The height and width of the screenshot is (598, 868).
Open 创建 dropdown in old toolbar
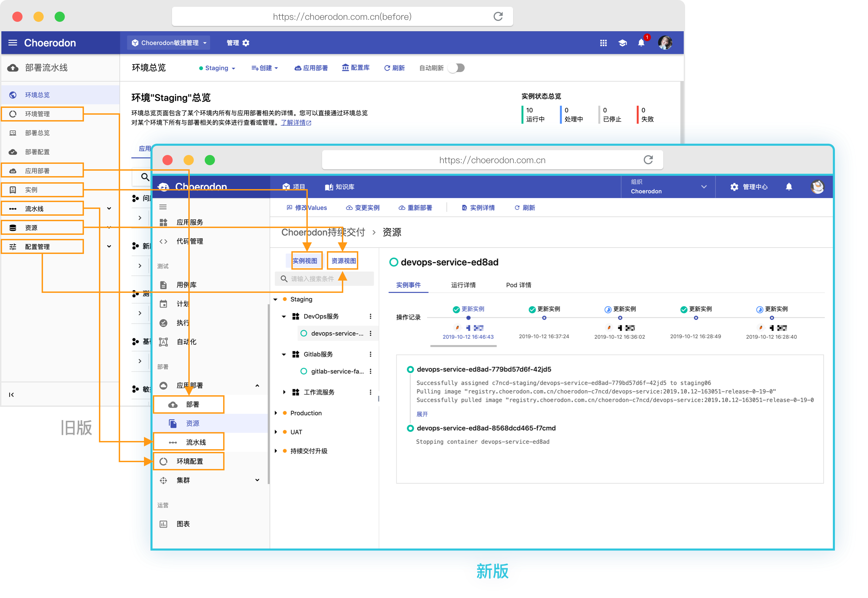click(x=265, y=68)
